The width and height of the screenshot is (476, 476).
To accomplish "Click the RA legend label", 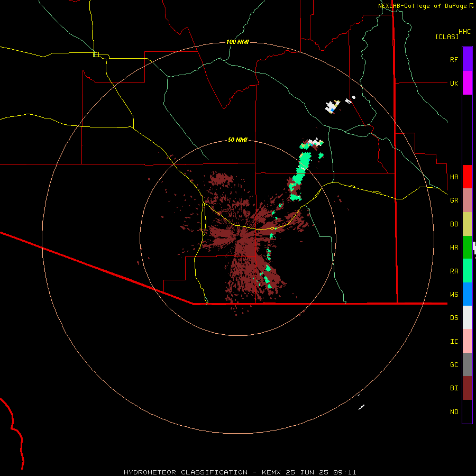I will pos(454,271).
